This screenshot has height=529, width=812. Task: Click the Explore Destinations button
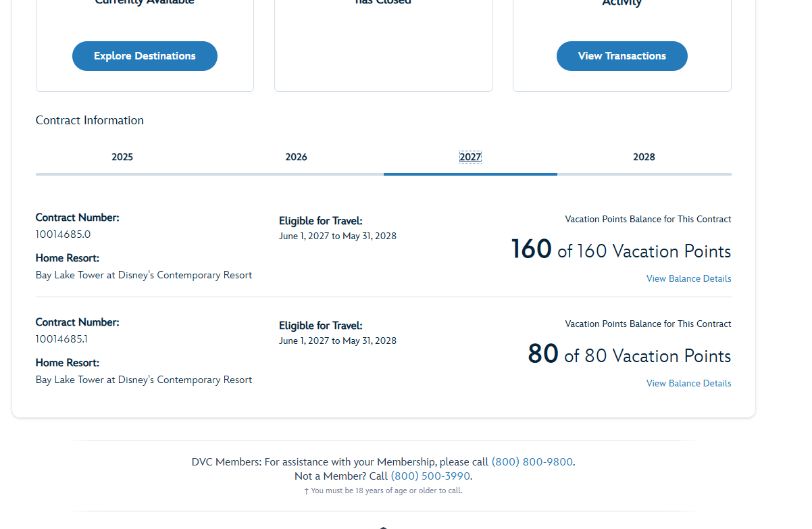click(x=145, y=56)
